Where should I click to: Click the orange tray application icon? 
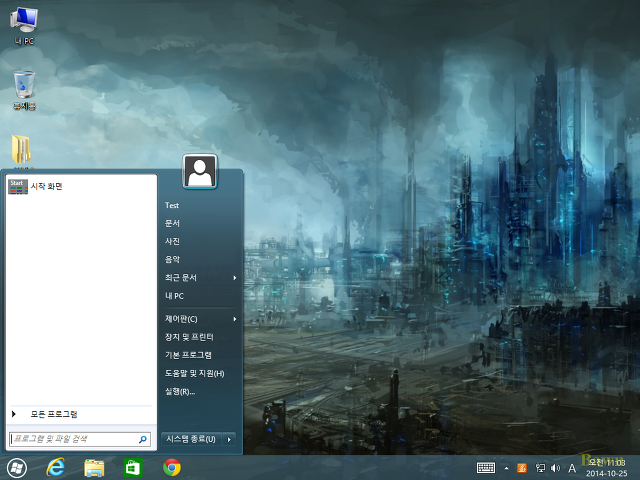coord(522,468)
